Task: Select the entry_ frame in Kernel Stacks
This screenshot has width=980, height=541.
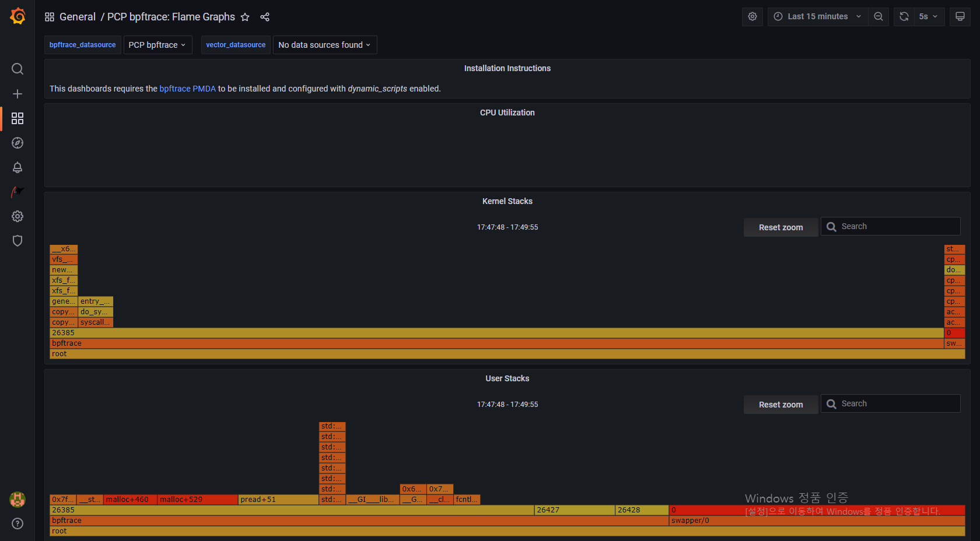Action: pos(96,301)
